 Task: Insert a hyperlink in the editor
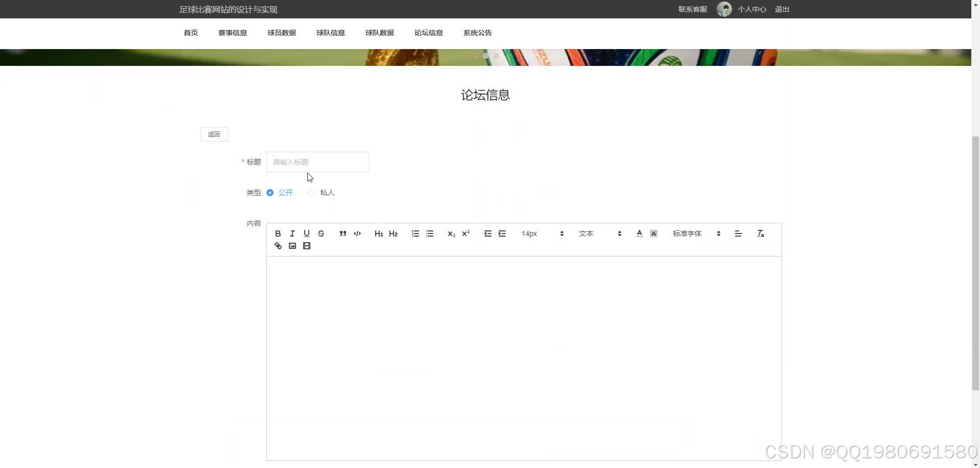coord(278,246)
